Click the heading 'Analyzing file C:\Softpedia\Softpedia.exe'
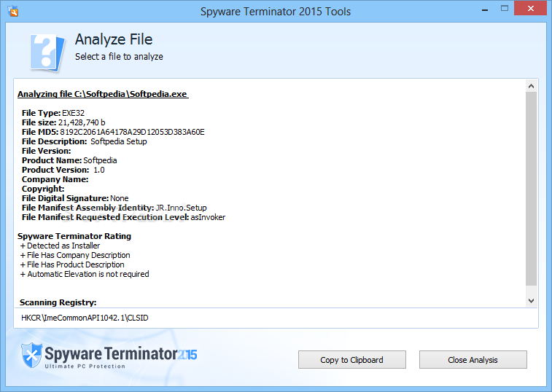Screen dimensions: 552x392 [103, 94]
